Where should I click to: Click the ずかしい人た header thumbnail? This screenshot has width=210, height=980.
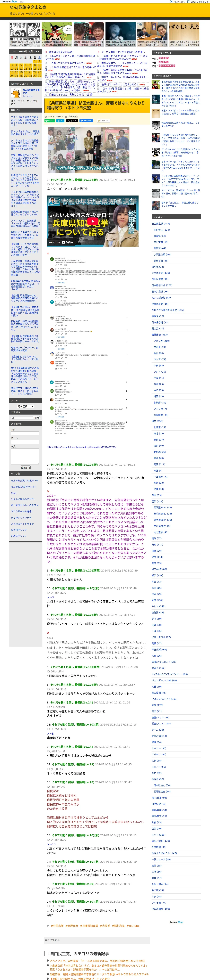click(185, 35)
